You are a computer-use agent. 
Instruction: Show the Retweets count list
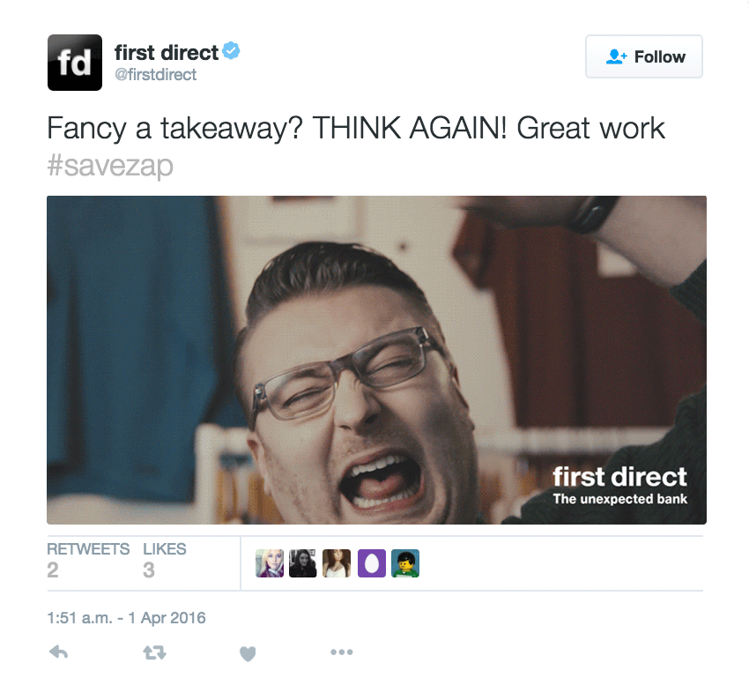pyautogui.click(x=88, y=560)
